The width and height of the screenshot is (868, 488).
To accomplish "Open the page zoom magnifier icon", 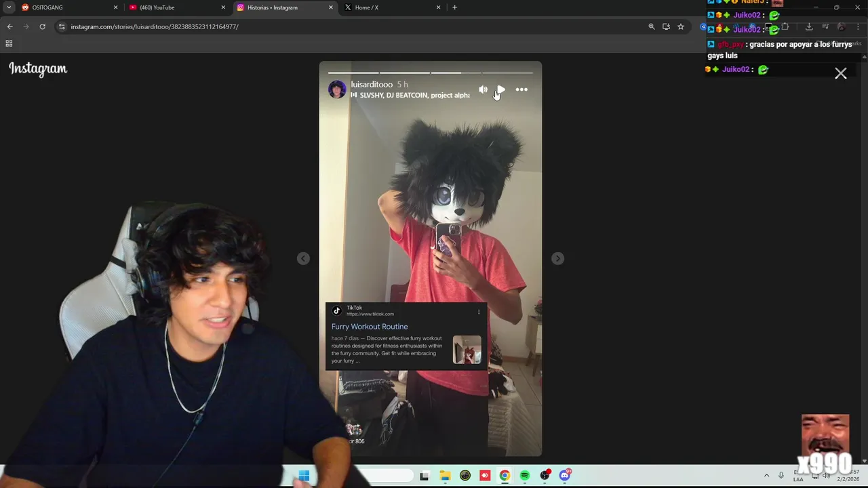I will [652, 26].
